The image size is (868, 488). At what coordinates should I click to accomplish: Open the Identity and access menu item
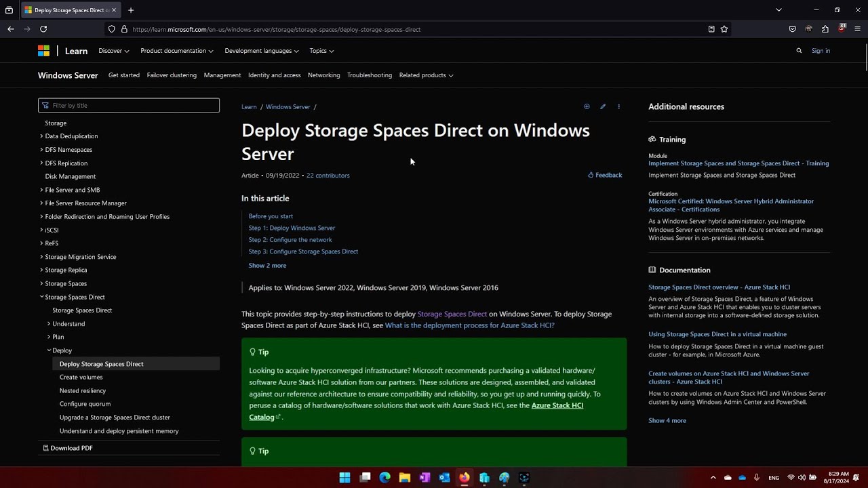pyautogui.click(x=275, y=75)
